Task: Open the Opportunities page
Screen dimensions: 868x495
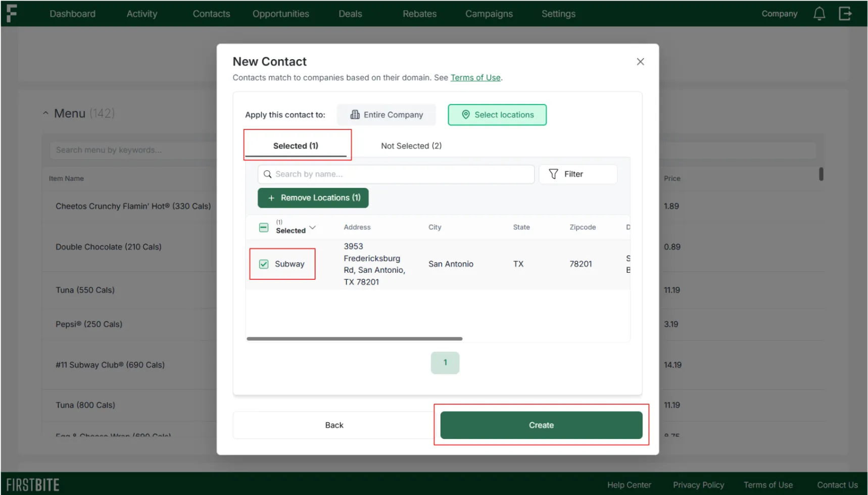Action: tap(281, 14)
